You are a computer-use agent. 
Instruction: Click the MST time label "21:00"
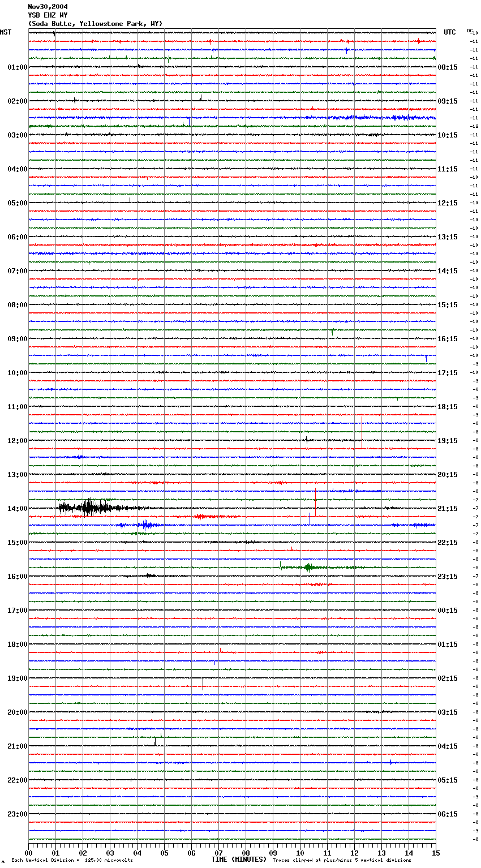18,746
